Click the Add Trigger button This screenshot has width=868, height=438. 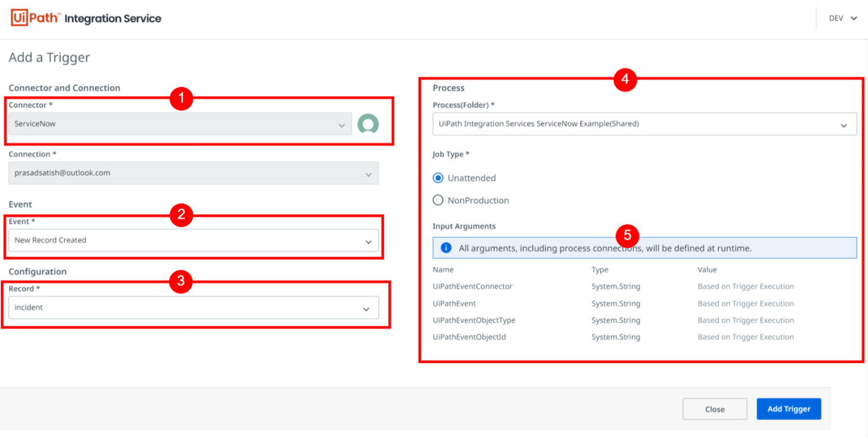tap(788, 409)
